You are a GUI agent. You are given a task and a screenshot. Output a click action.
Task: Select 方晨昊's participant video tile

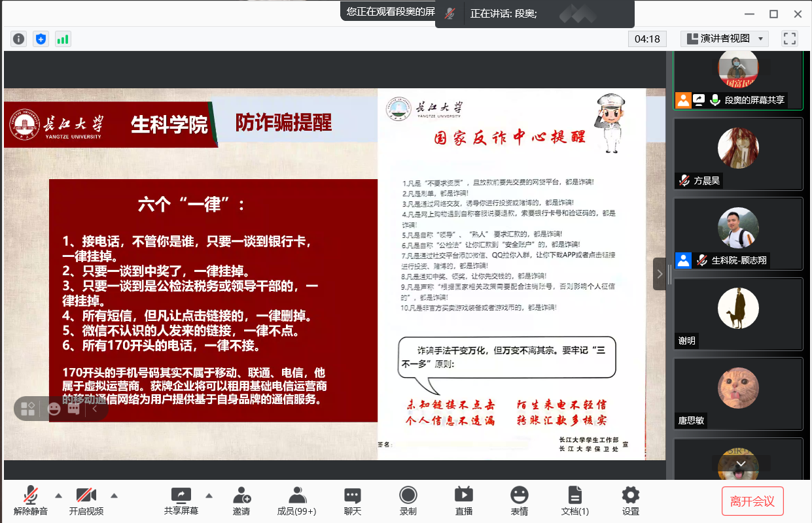[x=738, y=154]
